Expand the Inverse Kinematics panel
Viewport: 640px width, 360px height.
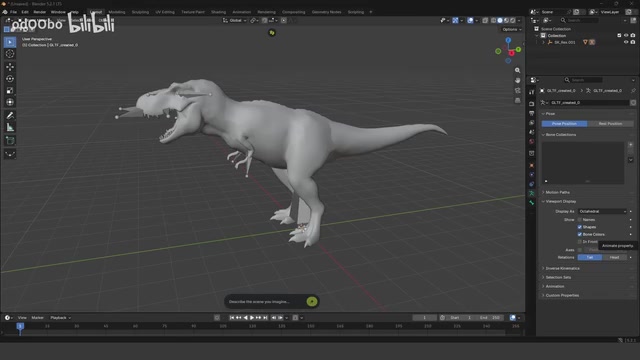click(562, 268)
